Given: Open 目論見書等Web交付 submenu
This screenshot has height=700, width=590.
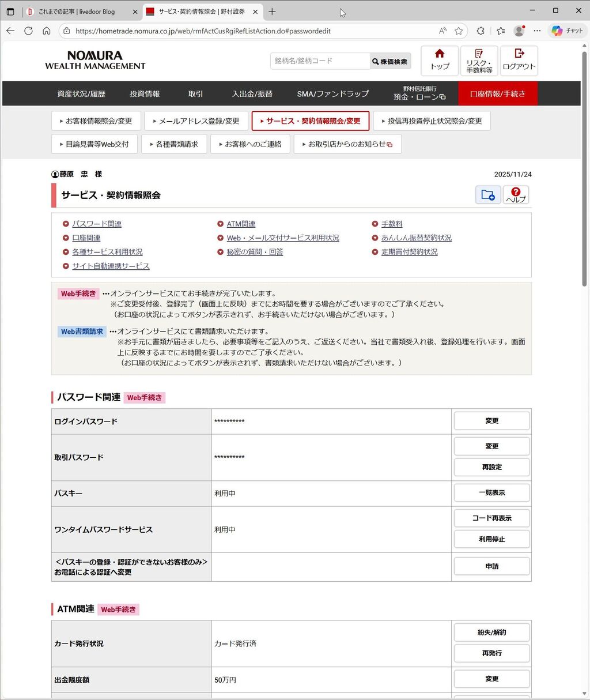Looking at the screenshot, I should (x=94, y=144).
